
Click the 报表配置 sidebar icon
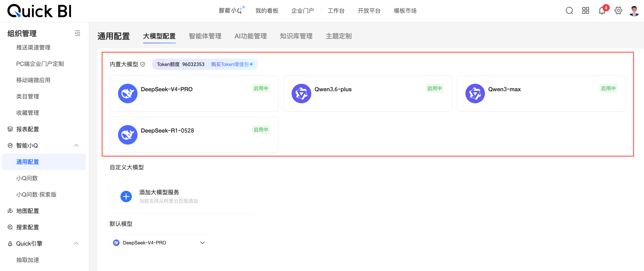[x=10, y=129]
